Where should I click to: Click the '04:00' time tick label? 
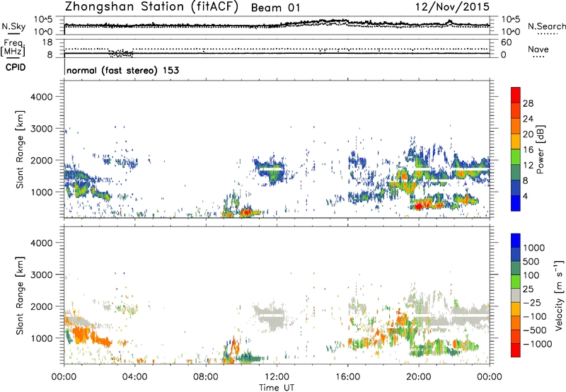(x=134, y=377)
